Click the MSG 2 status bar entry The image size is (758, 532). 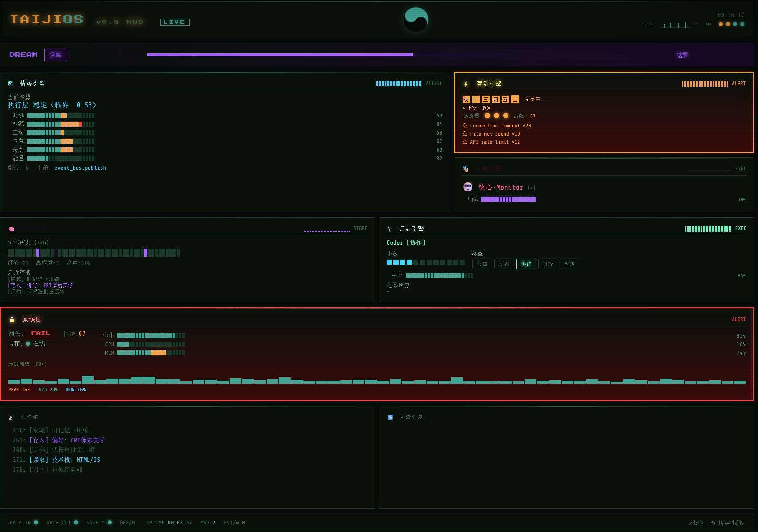pyautogui.click(x=208, y=523)
